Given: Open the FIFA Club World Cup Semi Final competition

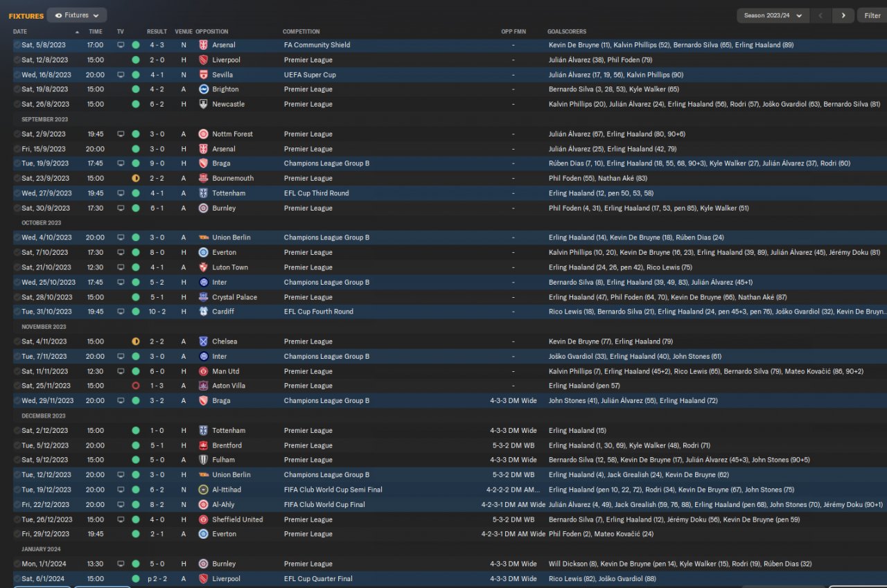Looking at the screenshot, I should (333, 490).
